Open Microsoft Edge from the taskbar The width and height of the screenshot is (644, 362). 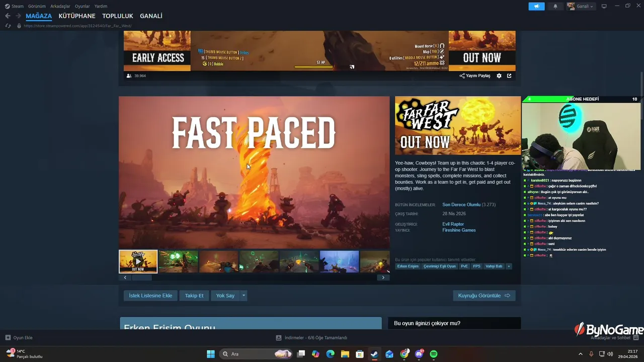[x=330, y=354]
